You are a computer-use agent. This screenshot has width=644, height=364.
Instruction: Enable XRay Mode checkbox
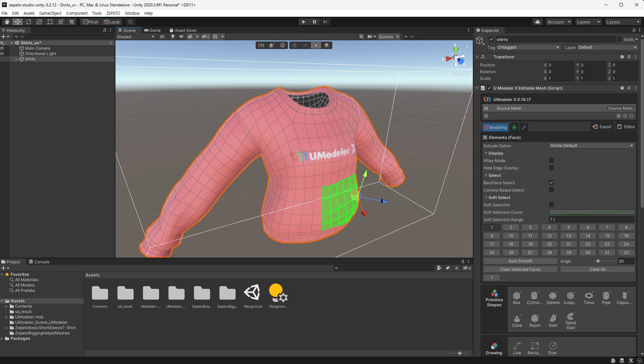[551, 161]
